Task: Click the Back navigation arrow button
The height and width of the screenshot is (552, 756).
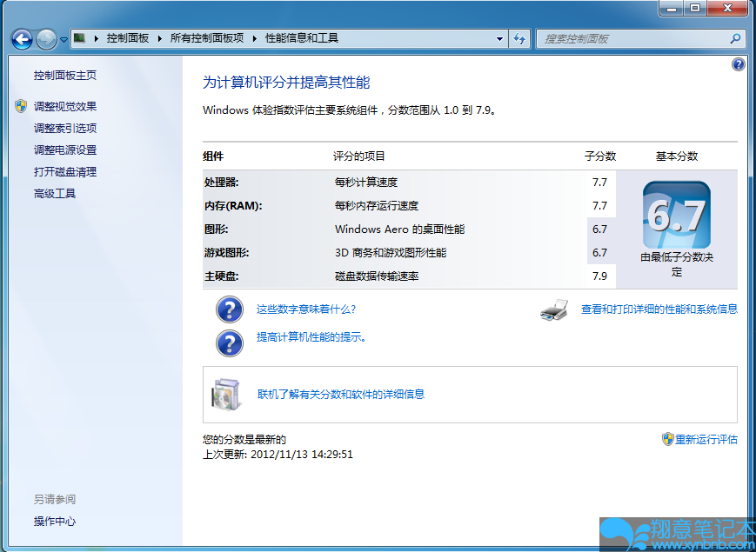Action: [22, 39]
